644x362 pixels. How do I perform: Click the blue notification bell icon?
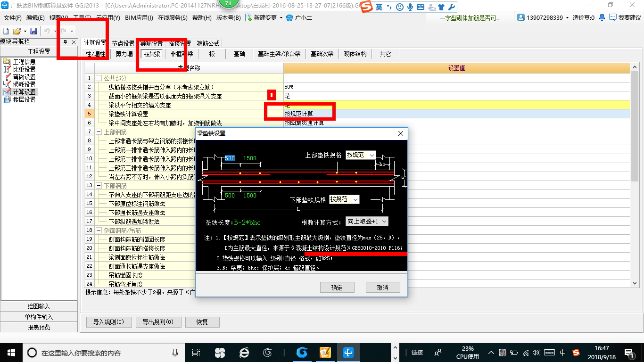(602, 17)
